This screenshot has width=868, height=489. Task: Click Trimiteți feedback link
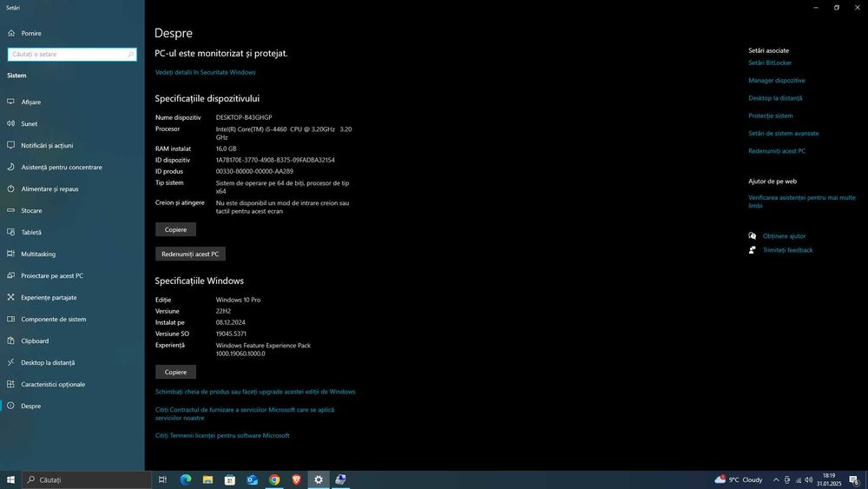pyautogui.click(x=788, y=250)
